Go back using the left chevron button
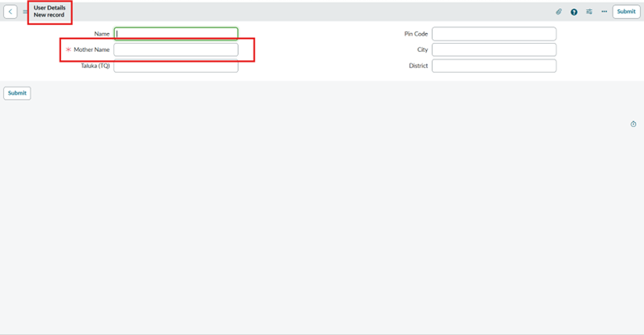Image resolution: width=644 pixels, height=335 pixels. [x=10, y=12]
